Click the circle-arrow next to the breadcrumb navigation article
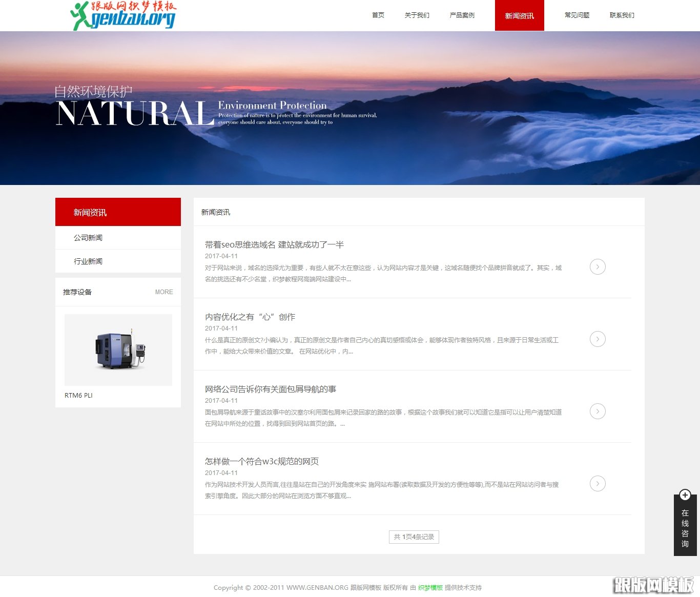The width and height of the screenshot is (700, 597). point(598,411)
